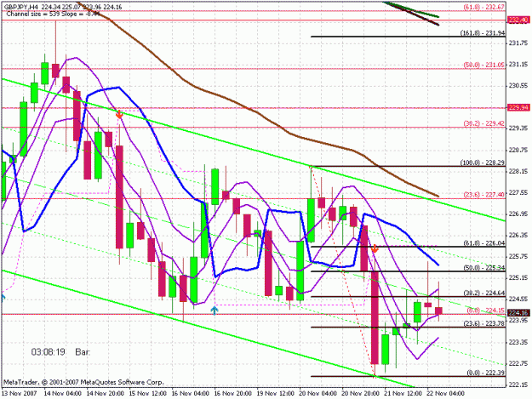Click the 16 Nov 20:00 time label
Screen dimensions: 532x399
pos(232,394)
